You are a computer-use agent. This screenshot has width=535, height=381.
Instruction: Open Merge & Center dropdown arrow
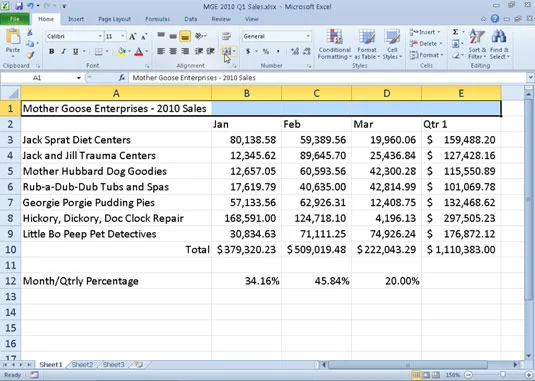click(x=234, y=52)
